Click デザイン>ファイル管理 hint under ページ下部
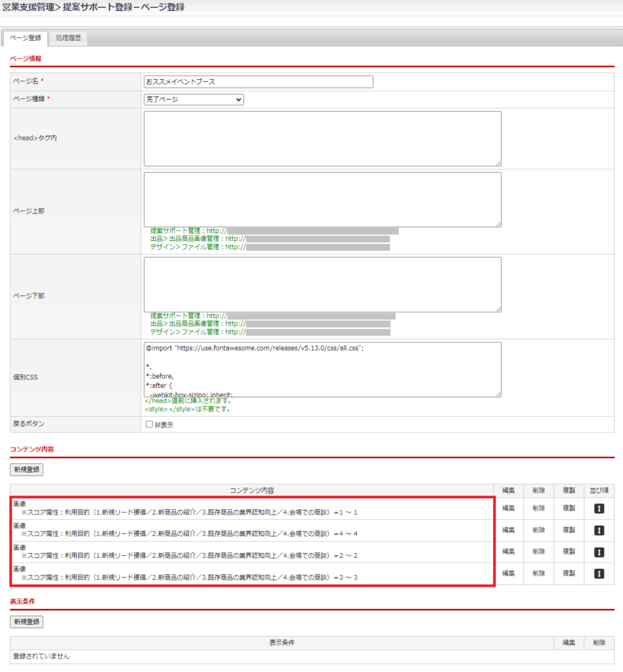623x672 pixels. 198,331
